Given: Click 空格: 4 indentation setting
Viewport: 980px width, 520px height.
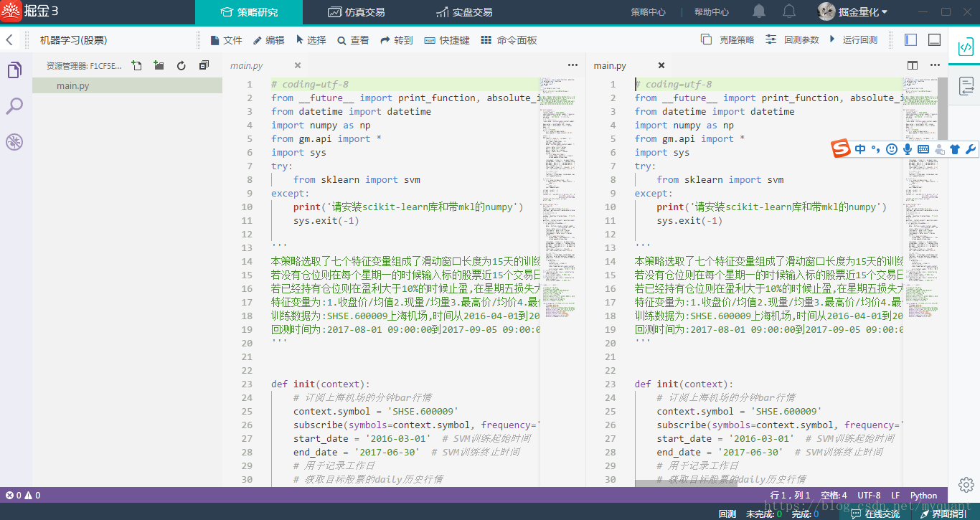Looking at the screenshot, I should click(834, 495).
